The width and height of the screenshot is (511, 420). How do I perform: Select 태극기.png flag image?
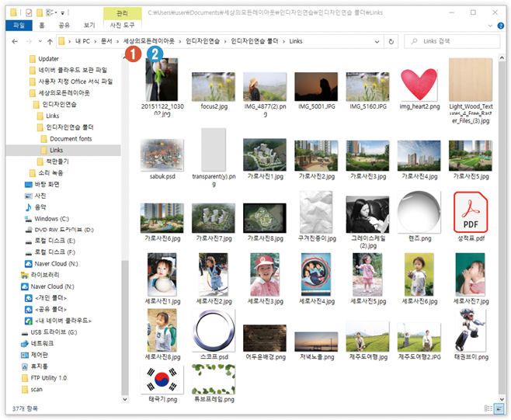(x=162, y=380)
